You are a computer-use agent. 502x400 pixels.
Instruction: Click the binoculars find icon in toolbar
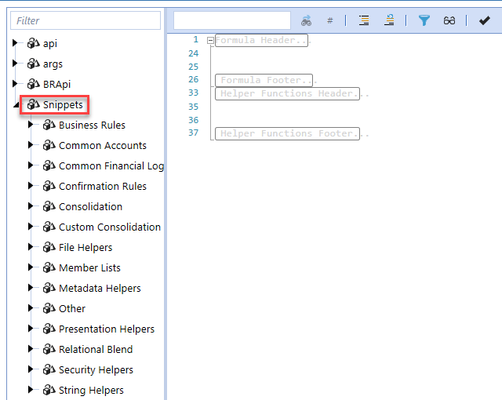(306, 21)
